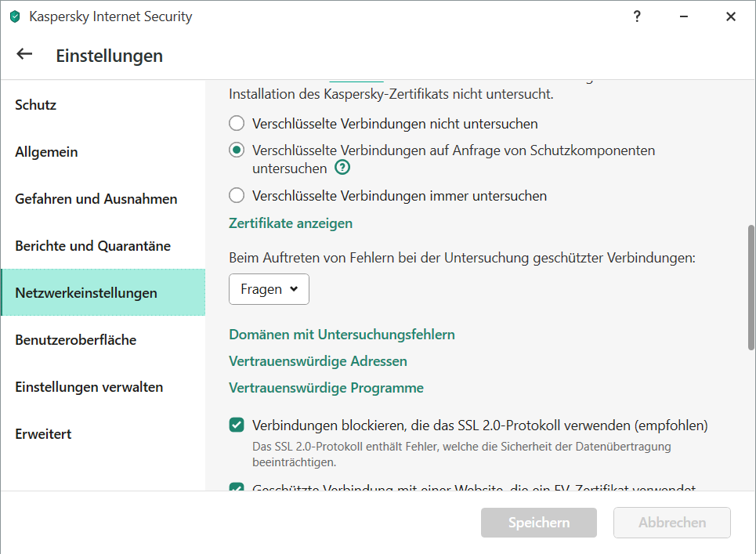The width and height of the screenshot is (756, 554).
Task: Go to Berichte und Quarantäne
Action: pyautogui.click(x=103, y=246)
